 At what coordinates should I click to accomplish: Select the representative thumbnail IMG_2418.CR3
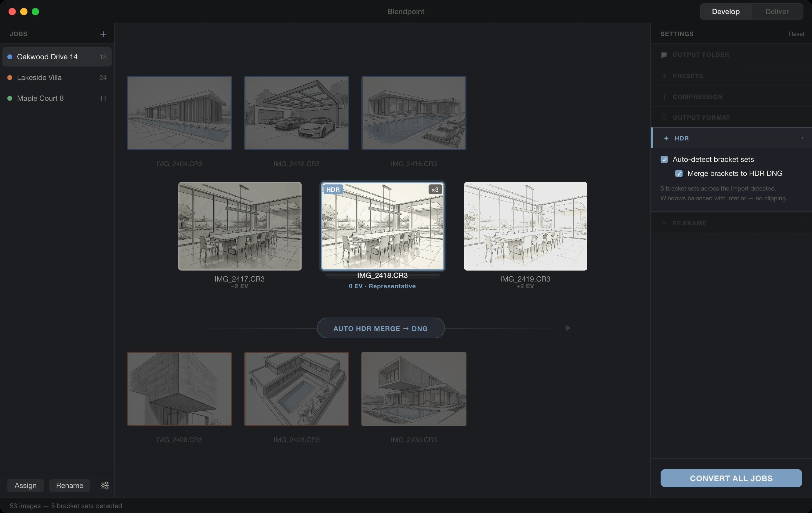[x=382, y=226]
